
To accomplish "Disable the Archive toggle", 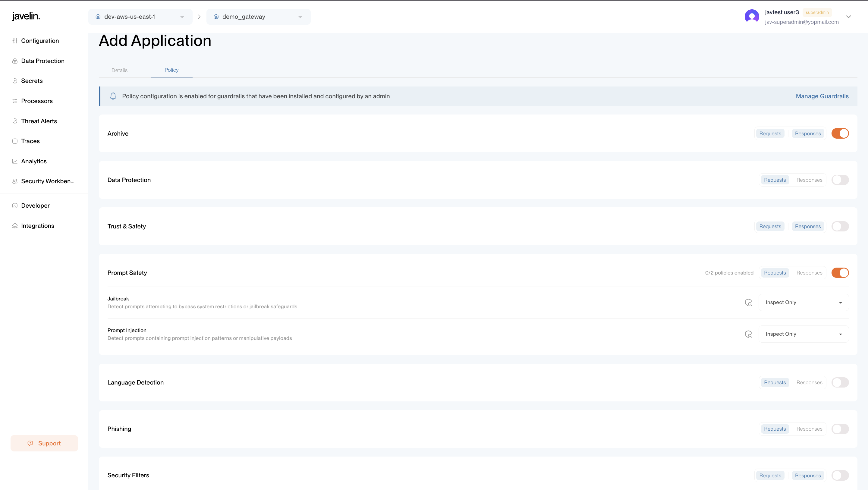I will pyautogui.click(x=840, y=133).
